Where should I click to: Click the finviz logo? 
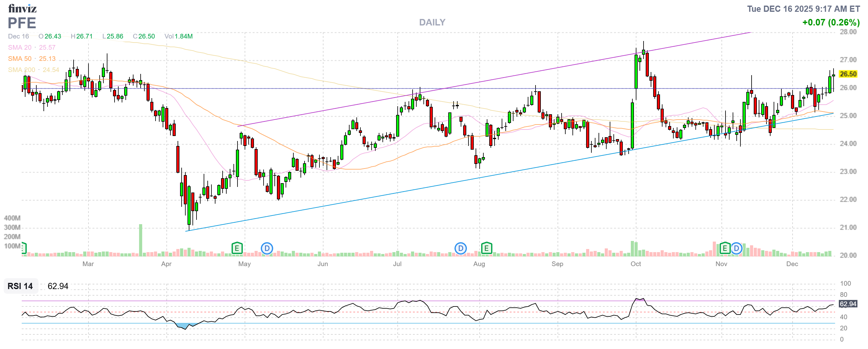(x=22, y=8)
